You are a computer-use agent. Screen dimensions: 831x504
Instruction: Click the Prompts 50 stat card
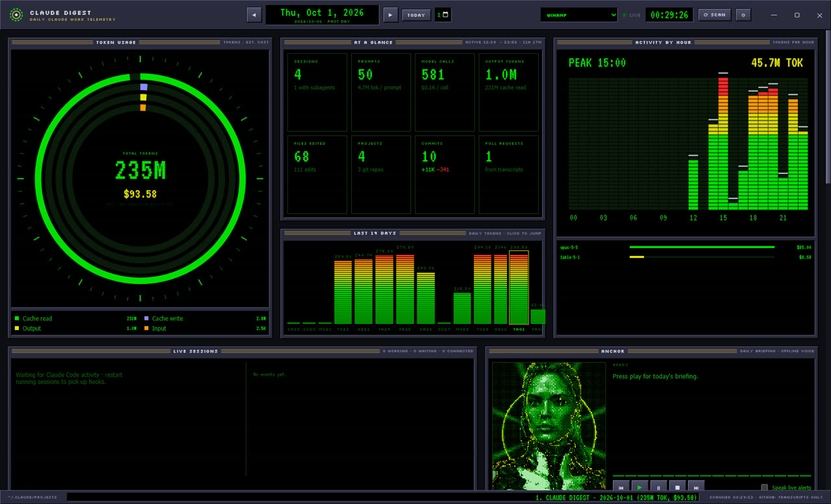[x=381, y=92]
